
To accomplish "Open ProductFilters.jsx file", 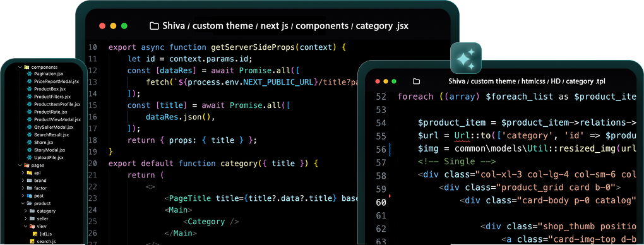I will coord(52,97).
